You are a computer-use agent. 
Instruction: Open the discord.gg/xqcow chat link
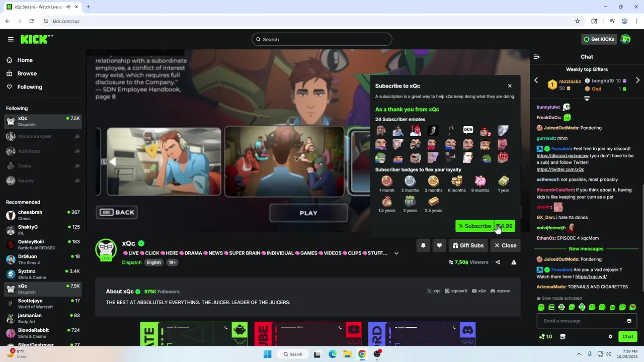tap(562, 156)
